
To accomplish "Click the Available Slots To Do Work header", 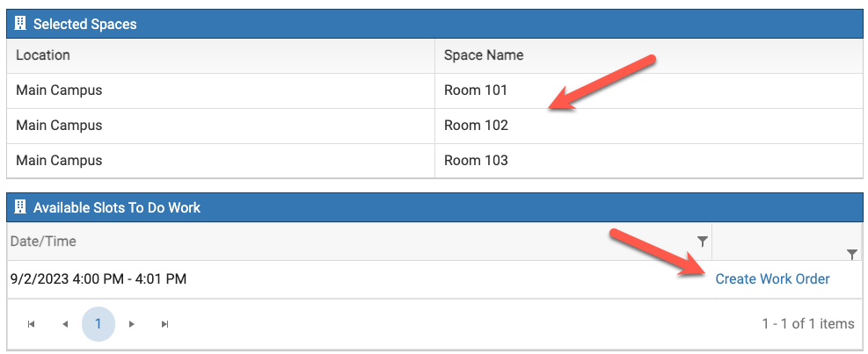I will point(117,207).
